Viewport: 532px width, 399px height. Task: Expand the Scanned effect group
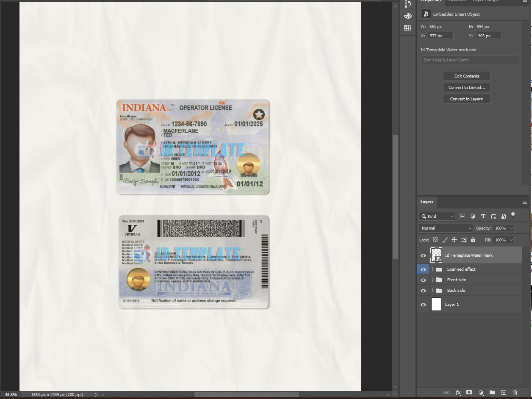coord(432,269)
